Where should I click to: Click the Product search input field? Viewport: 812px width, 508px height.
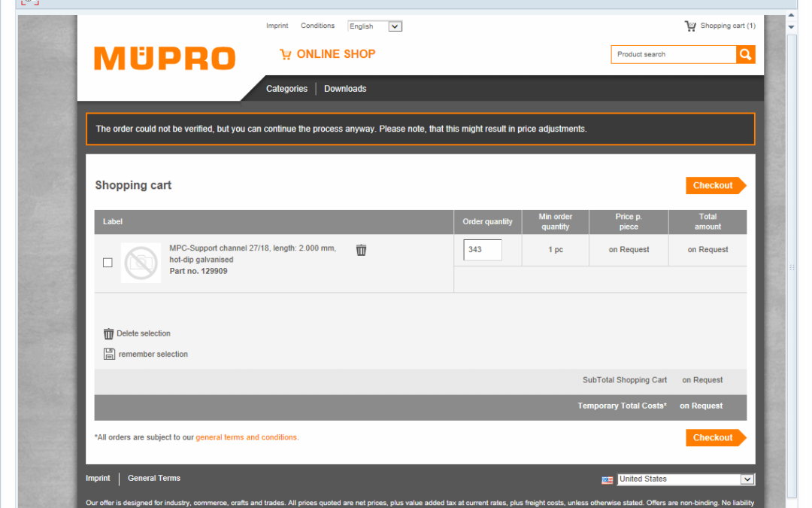tap(674, 54)
